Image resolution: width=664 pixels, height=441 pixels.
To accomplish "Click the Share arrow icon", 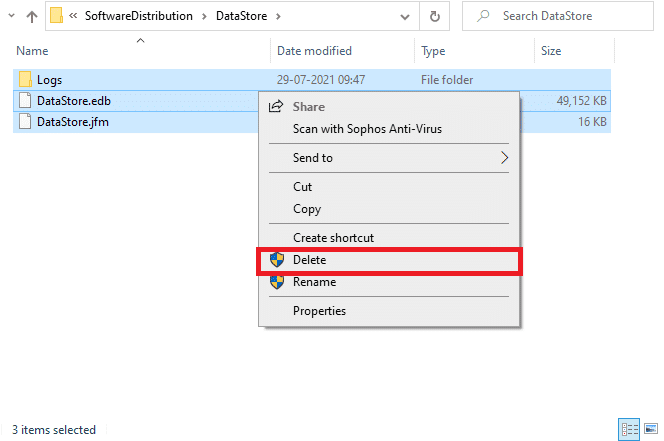I will click(x=276, y=106).
